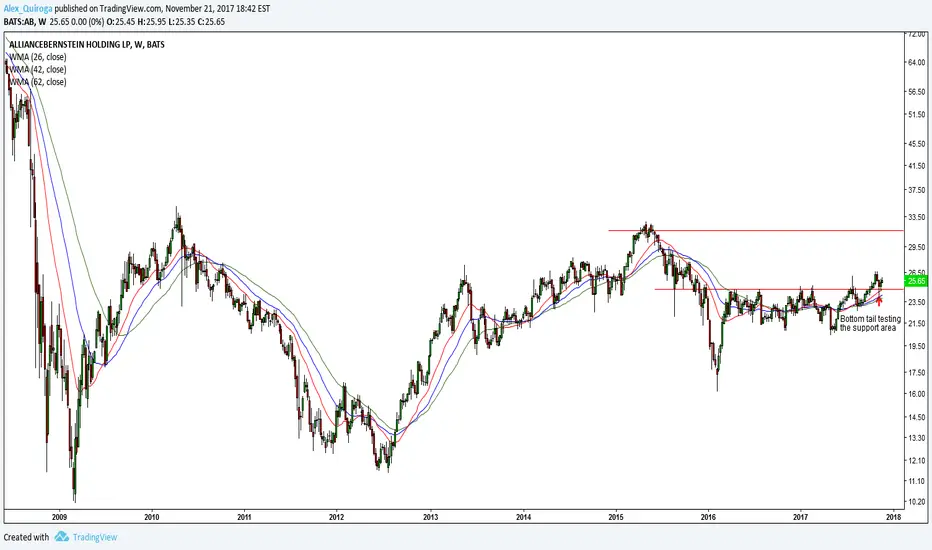Click the 11.10 price axis label

tap(917, 481)
